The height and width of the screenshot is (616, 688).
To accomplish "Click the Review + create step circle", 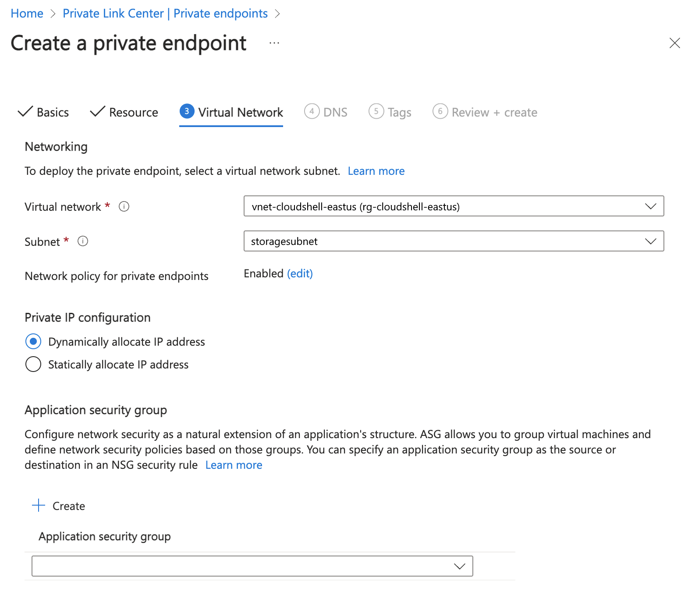I will (440, 111).
